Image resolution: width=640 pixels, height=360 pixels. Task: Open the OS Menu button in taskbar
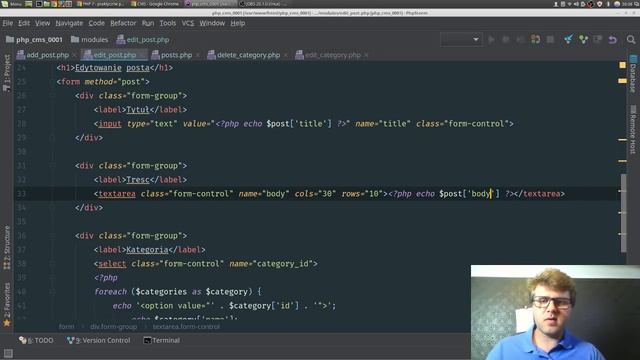pos(11,4)
